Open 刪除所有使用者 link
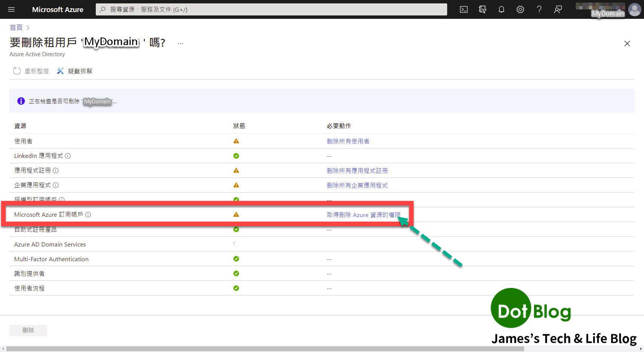 (x=348, y=141)
